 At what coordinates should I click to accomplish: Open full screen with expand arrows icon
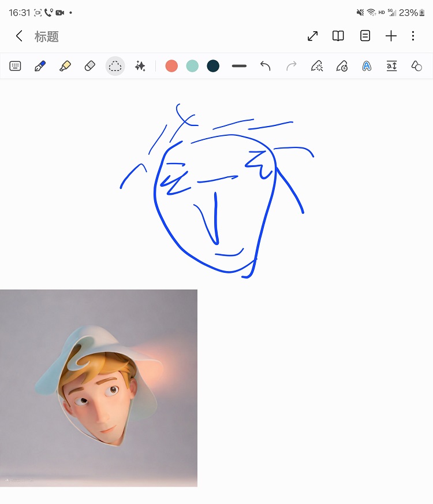313,36
